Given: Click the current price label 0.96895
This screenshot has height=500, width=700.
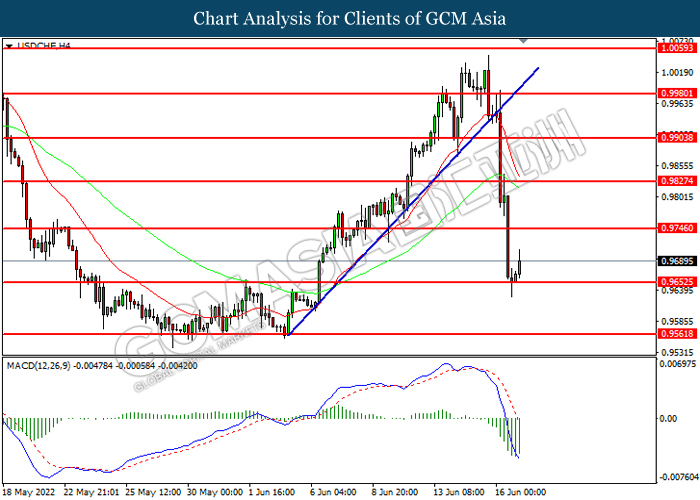Looking at the screenshot, I should [x=677, y=261].
